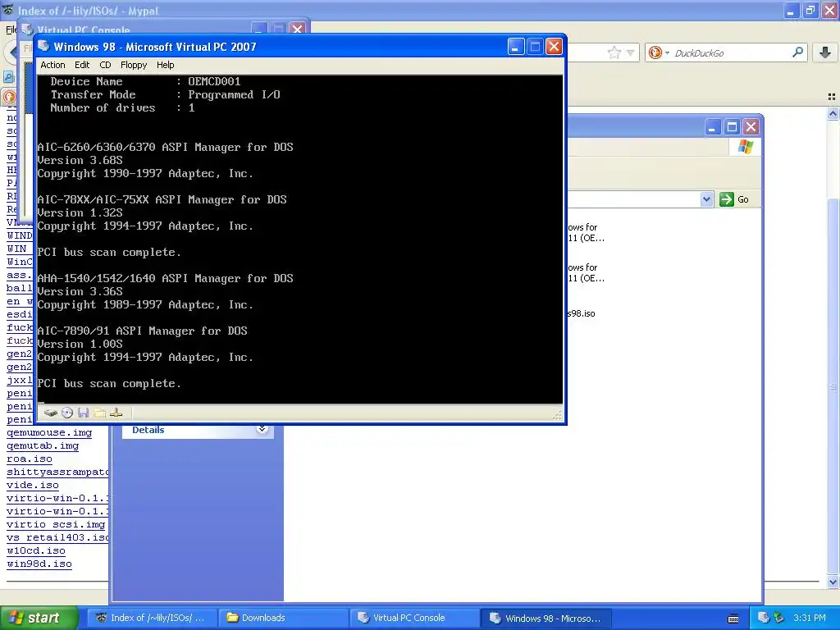Screen dimensions: 840x630
Task: Click the four-squares grid icon in Mypal
Action: (832, 97)
